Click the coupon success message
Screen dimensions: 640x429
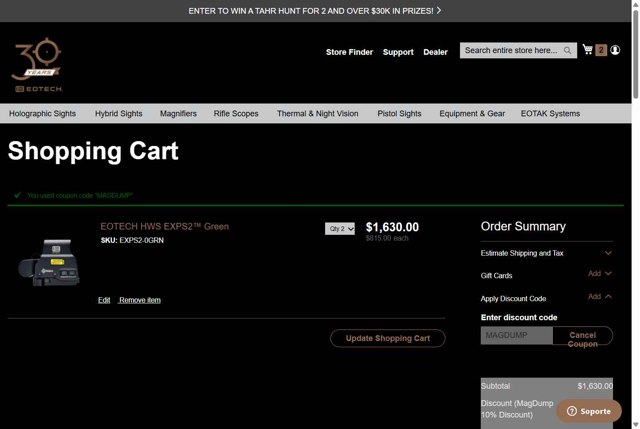pyautogui.click(x=80, y=196)
